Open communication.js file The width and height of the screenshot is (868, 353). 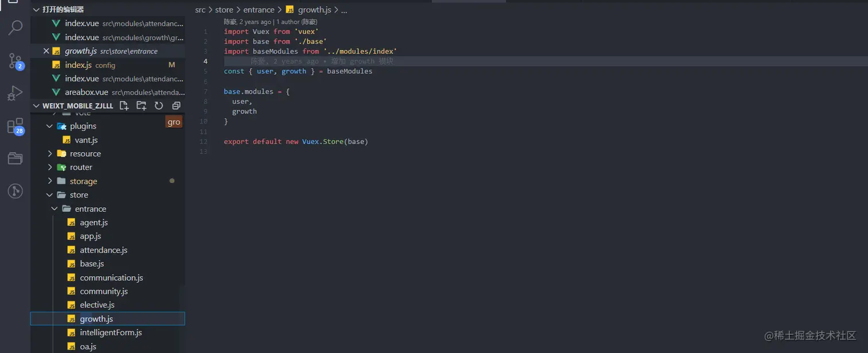coord(111,278)
